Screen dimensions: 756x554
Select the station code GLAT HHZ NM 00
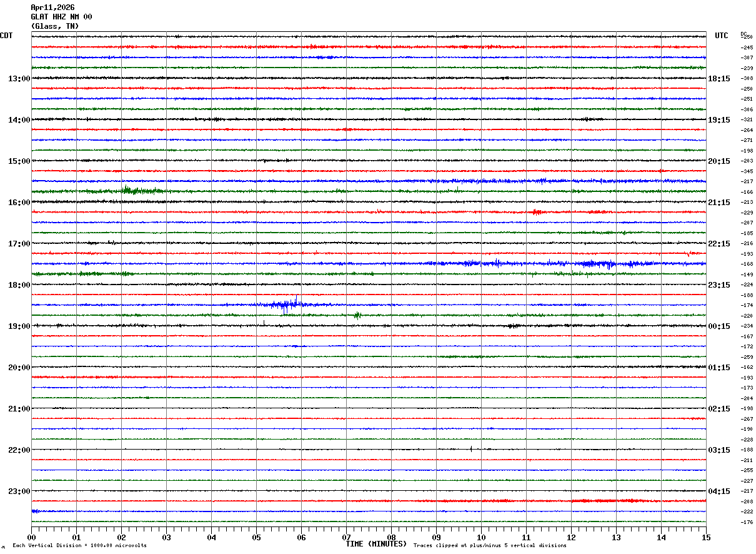pyautogui.click(x=61, y=17)
